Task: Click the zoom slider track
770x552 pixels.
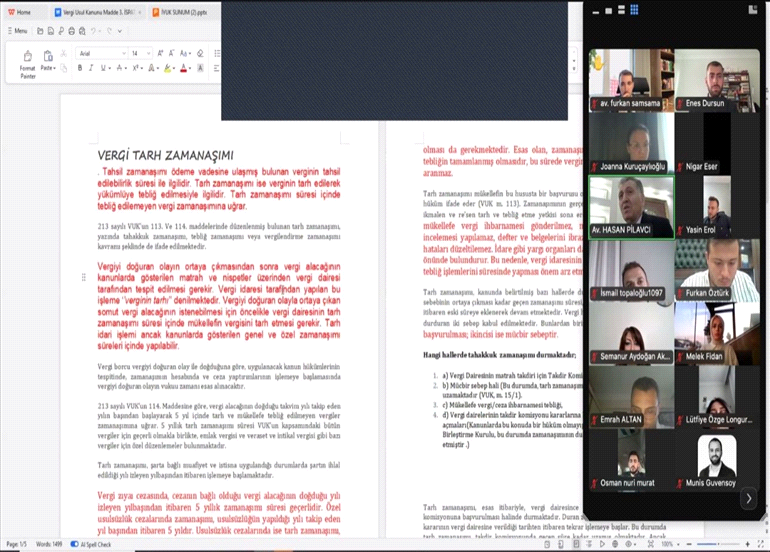Action: [718, 544]
